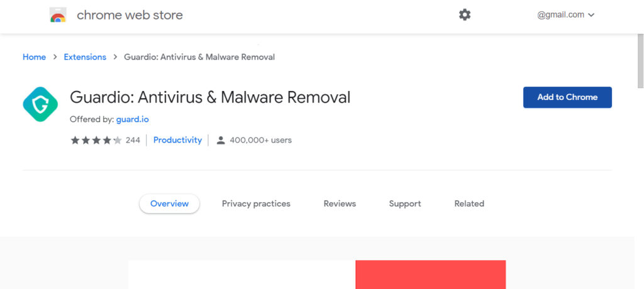Click the star rating icons
Viewport: 644px width, 289px height.
96,140
